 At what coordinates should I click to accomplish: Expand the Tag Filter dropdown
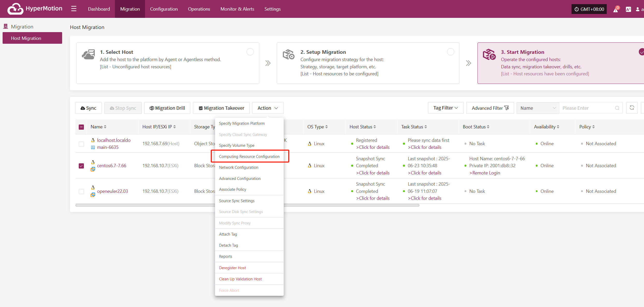[446, 108]
